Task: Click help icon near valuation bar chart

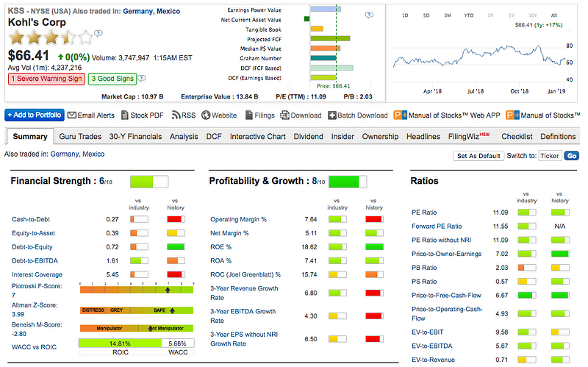Action: [x=369, y=15]
